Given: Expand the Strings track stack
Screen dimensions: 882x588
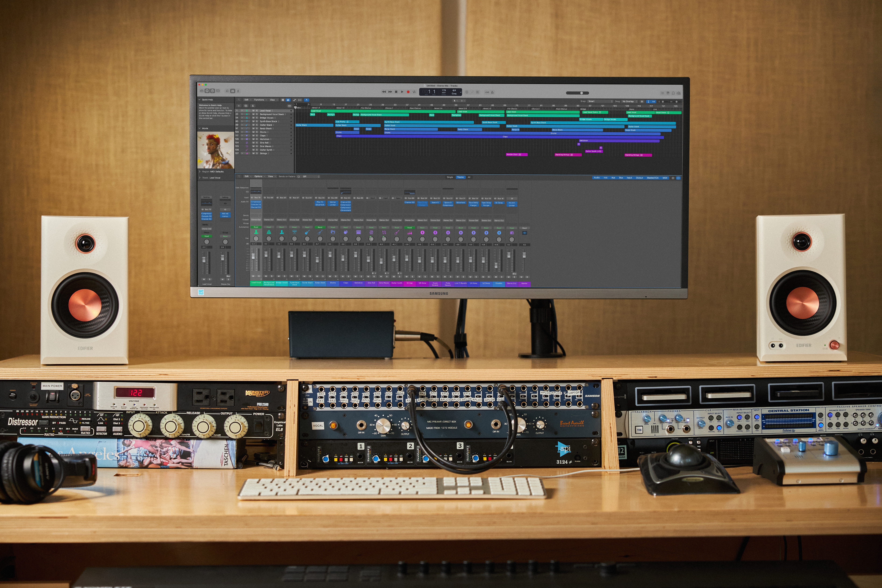Looking at the screenshot, I should [x=242, y=153].
